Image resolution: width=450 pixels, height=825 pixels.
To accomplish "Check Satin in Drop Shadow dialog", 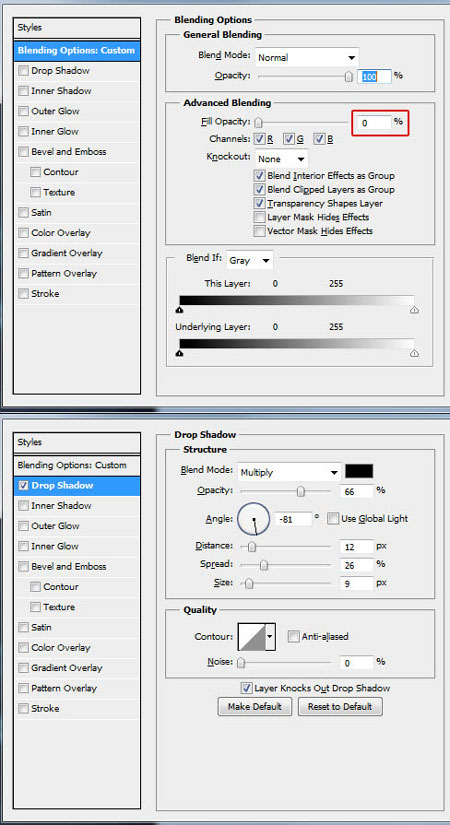I will click(23, 627).
